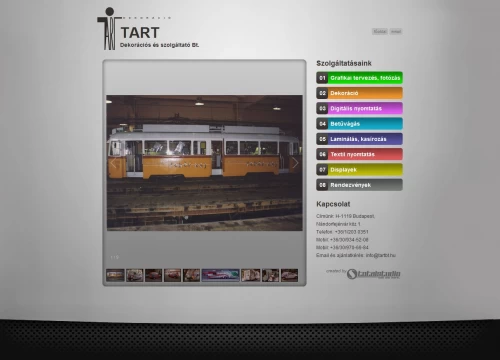Go to the 08 Rendezvények service
Image resolution: width=500 pixels, height=360 pixels.
tap(359, 185)
